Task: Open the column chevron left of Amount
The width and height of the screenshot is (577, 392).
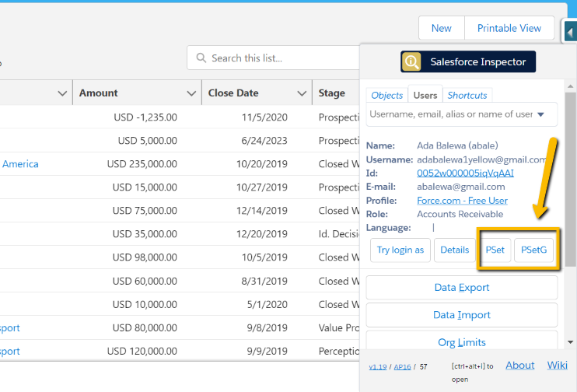Action: 62,93
